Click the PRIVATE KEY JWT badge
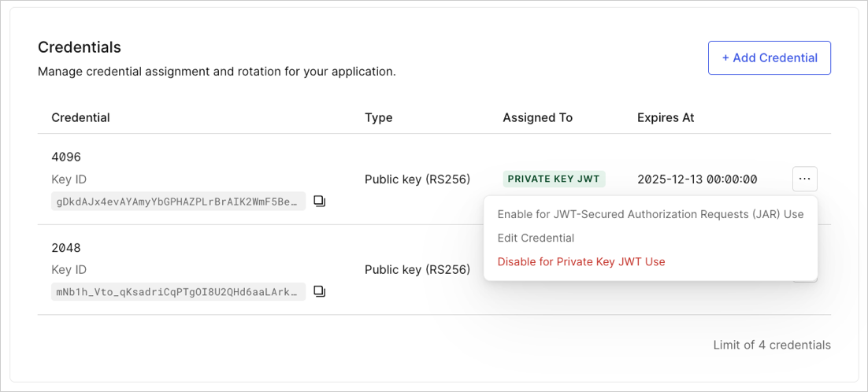 pos(555,179)
